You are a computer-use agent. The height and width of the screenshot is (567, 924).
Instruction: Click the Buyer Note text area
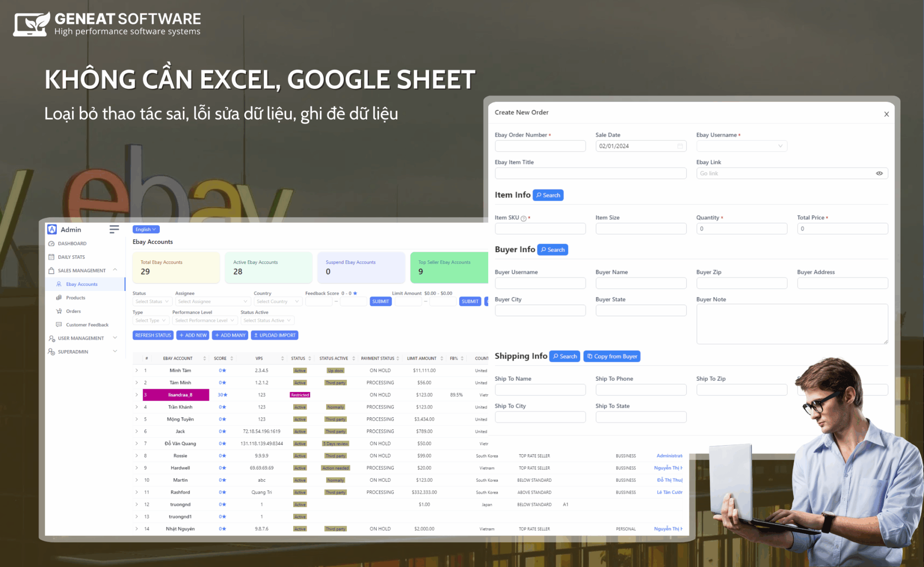pos(792,324)
